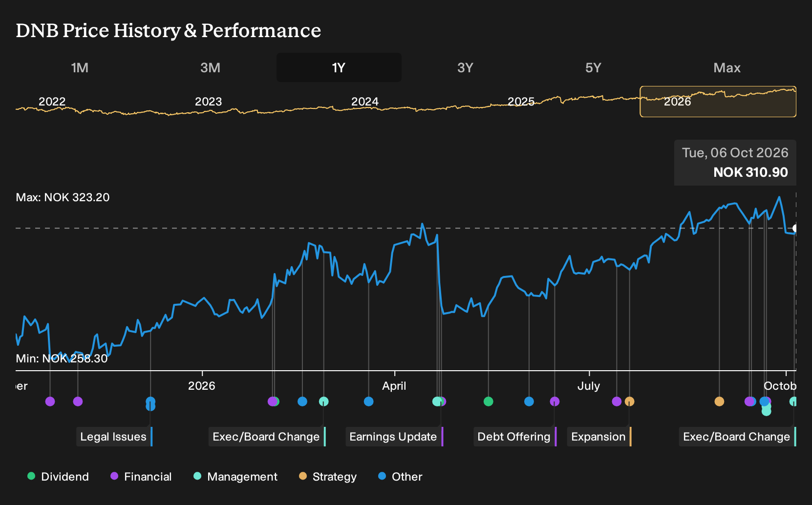
Task: Click the Max: NOK 323.20 label
Action: click(63, 197)
